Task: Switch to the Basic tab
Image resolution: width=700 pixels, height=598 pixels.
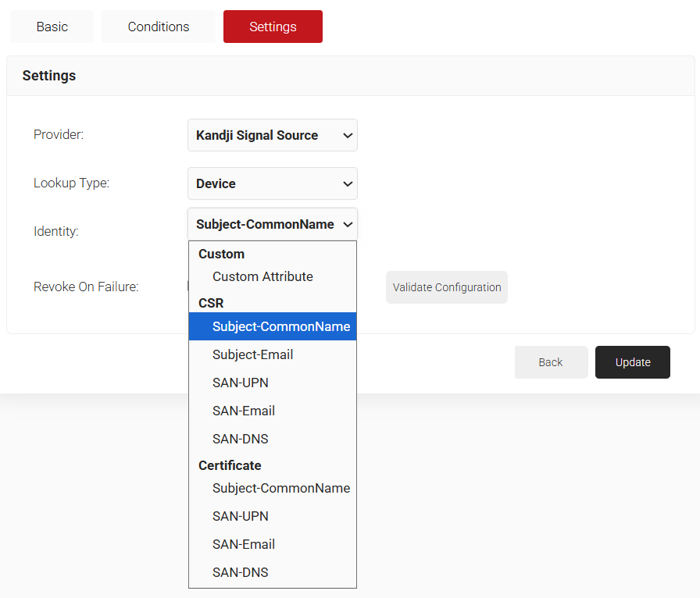Action: pyautogui.click(x=52, y=27)
